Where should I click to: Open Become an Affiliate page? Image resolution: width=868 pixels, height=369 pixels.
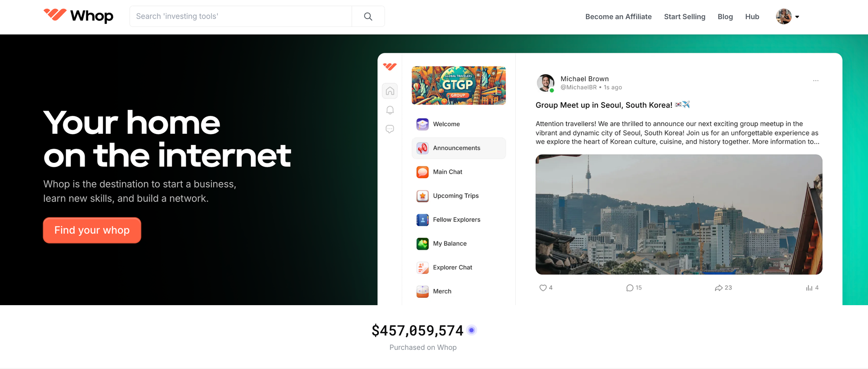(618, 16)
